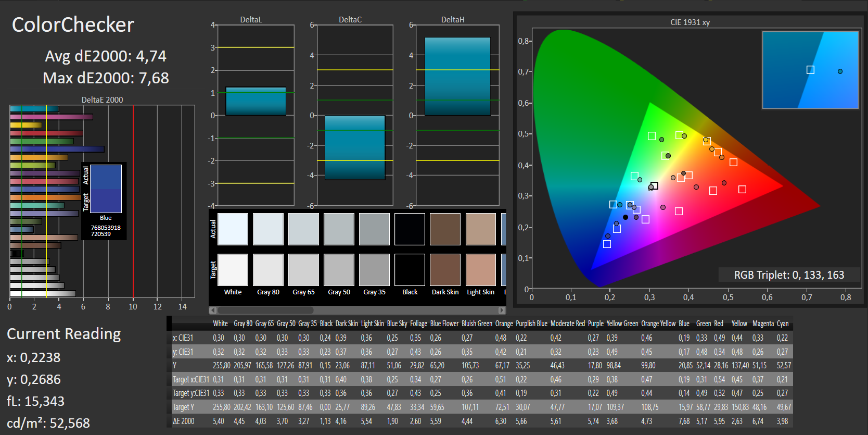Click the Magenta column header
This screenshot has width=868, height=435.
[x=763, y=324]
